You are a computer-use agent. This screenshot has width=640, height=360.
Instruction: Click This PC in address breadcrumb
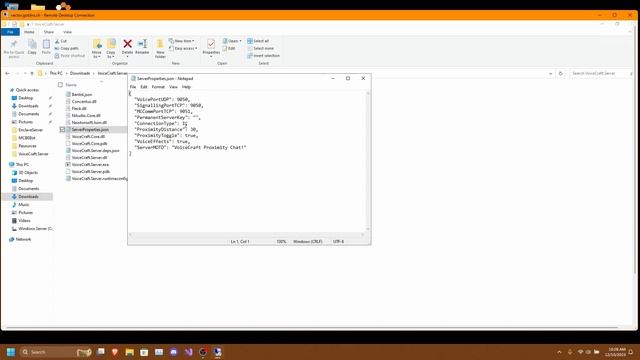pyautogui.click(x=56, y=73)
